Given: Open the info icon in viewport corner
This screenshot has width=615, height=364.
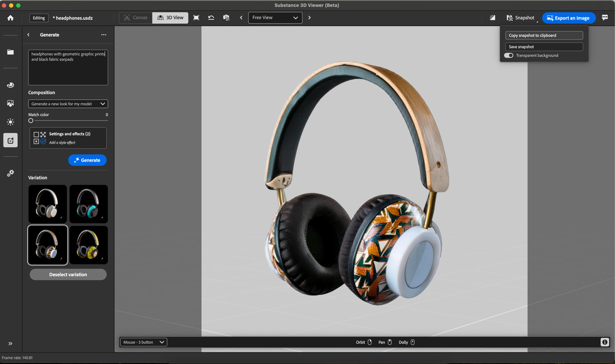Looking at the screenshot, I should pos(605,342).
